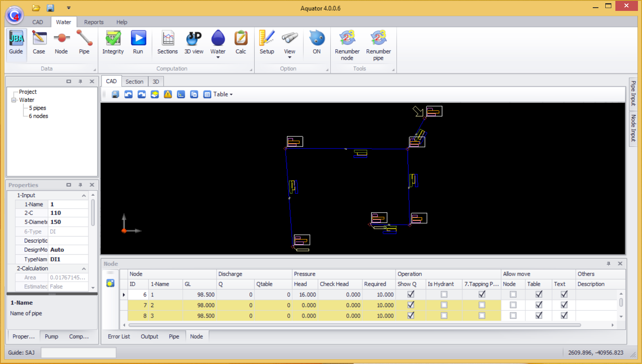Click the yellow star icon in Node table
The height and width of the screenshot is (364, 642).
point(110,283)
